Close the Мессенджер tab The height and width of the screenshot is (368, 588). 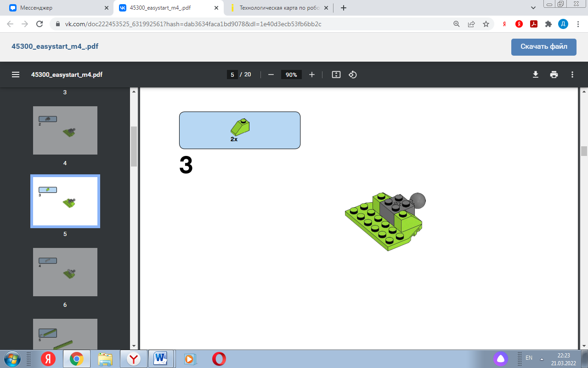107,8
